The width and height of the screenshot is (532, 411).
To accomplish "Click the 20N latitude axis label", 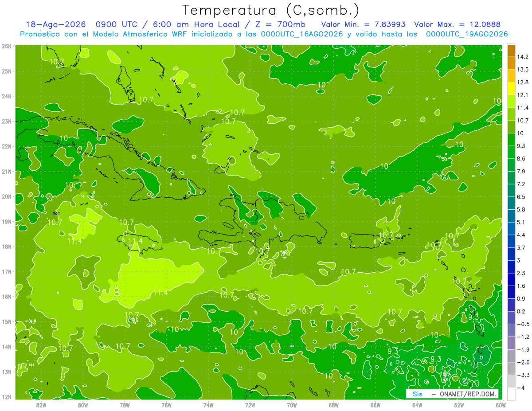I will tap(7, 196).
